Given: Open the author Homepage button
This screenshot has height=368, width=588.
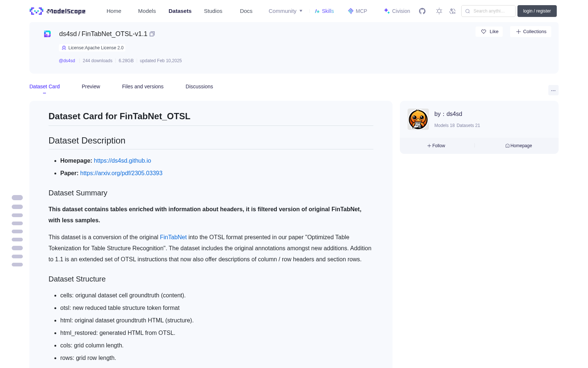Looking at the screenshot, I should [x=519, y=146].
